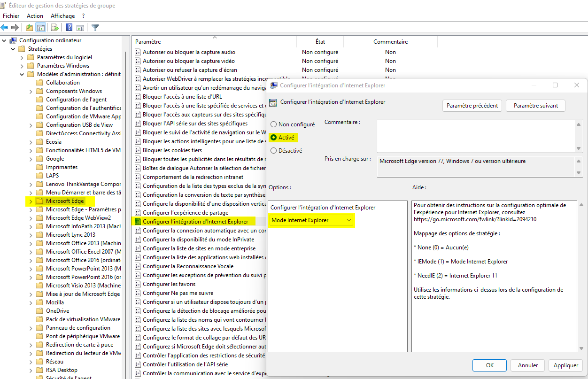Viewport: 588px width, 379px height.
Task: Click the policy icon of Configurer les favoris
Action: click(x=138, y=284)
